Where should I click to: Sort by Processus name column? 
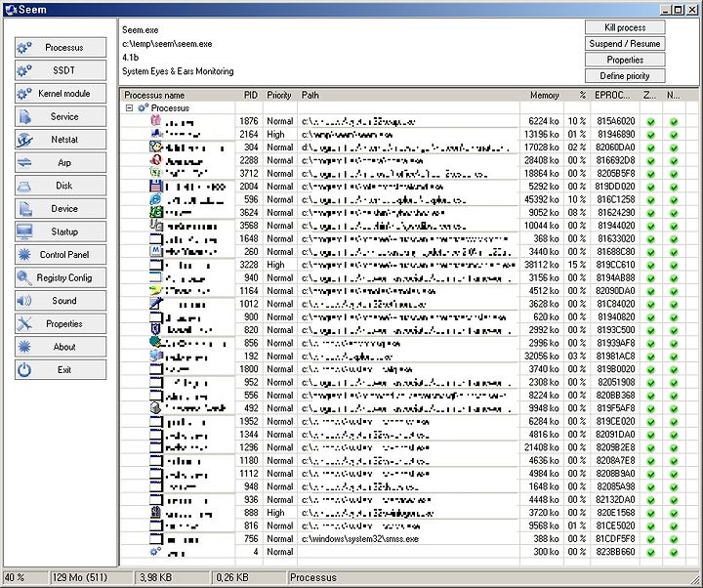click(x=178, y=95)
